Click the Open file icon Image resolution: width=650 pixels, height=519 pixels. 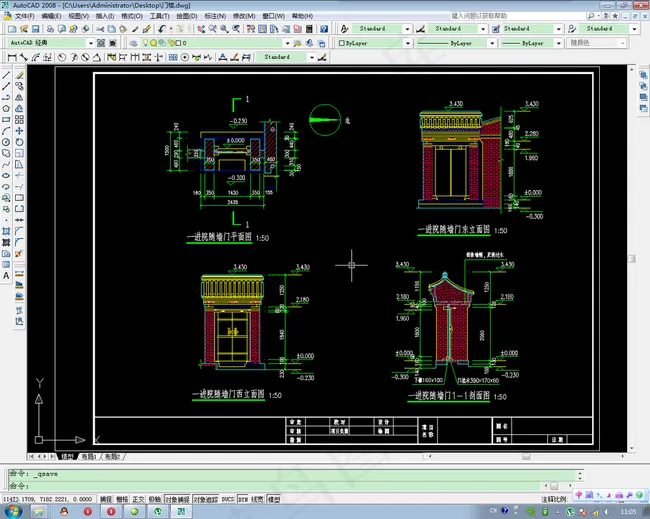[x=24, y=29]
